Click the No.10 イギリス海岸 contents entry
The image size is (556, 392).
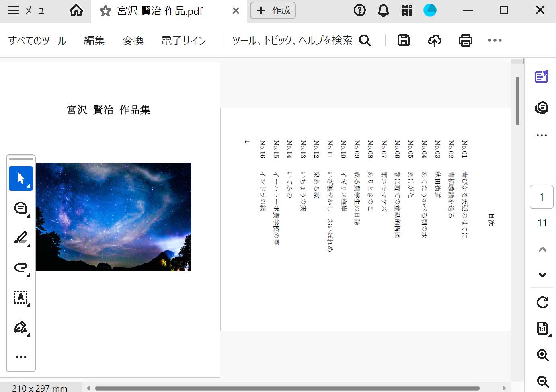click(x=344, y=176)
